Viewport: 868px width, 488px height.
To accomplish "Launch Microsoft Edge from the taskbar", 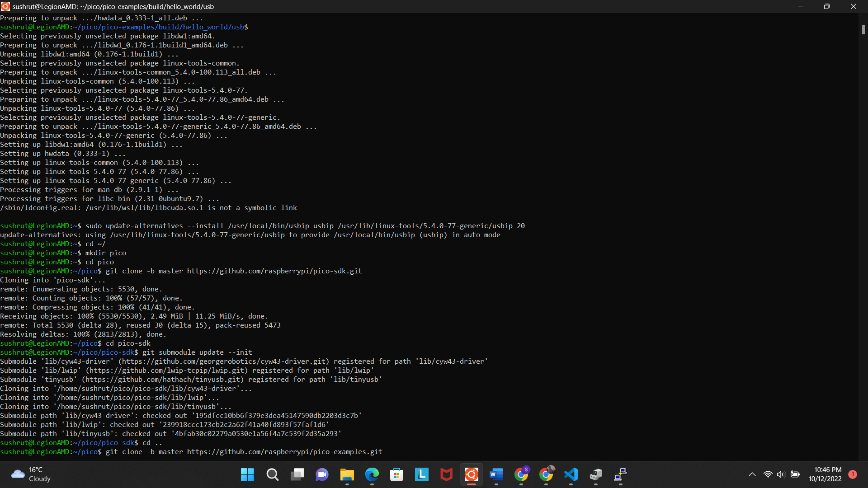I will (372, 474).
